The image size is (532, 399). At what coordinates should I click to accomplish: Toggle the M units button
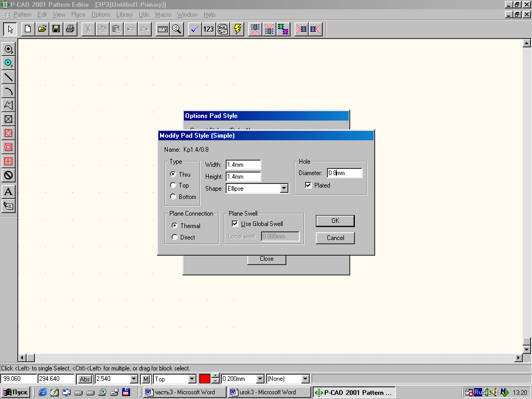pos(146,379)
